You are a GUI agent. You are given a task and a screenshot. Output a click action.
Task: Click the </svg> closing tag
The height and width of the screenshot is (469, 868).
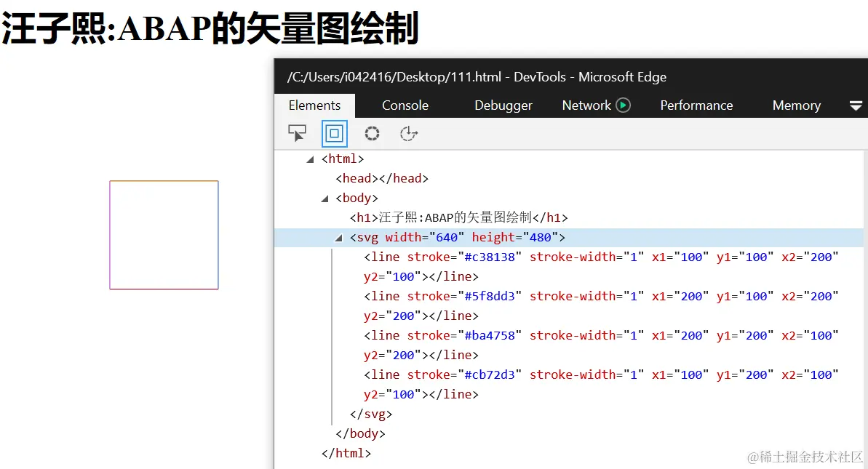(x=371, y=414)
